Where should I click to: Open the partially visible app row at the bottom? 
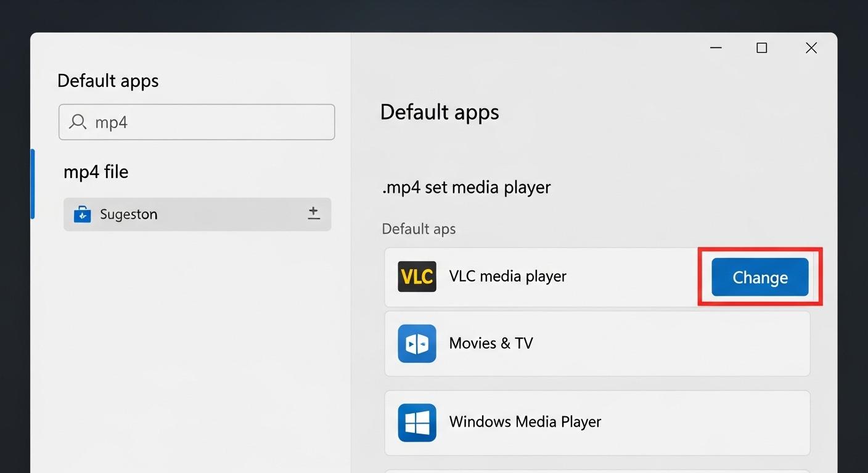click(x=597, y=470)
